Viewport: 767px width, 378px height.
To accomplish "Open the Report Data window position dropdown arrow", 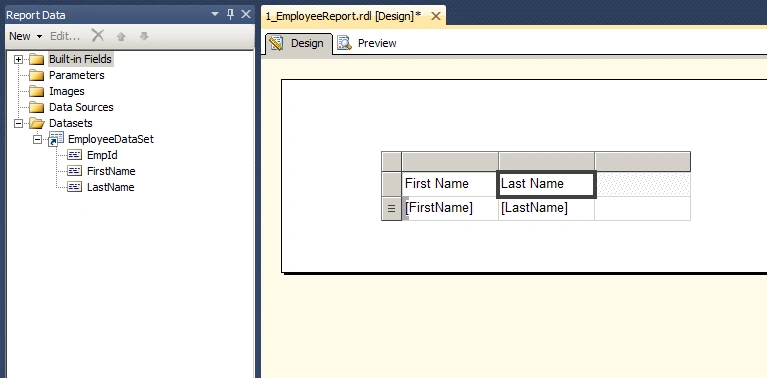I will pos(215,15).
